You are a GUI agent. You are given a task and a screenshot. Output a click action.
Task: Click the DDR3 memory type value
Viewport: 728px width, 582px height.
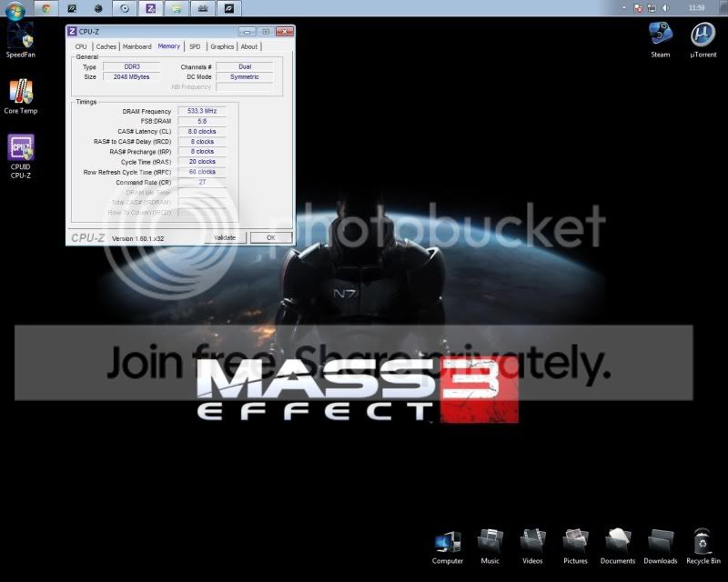(132, 66)
